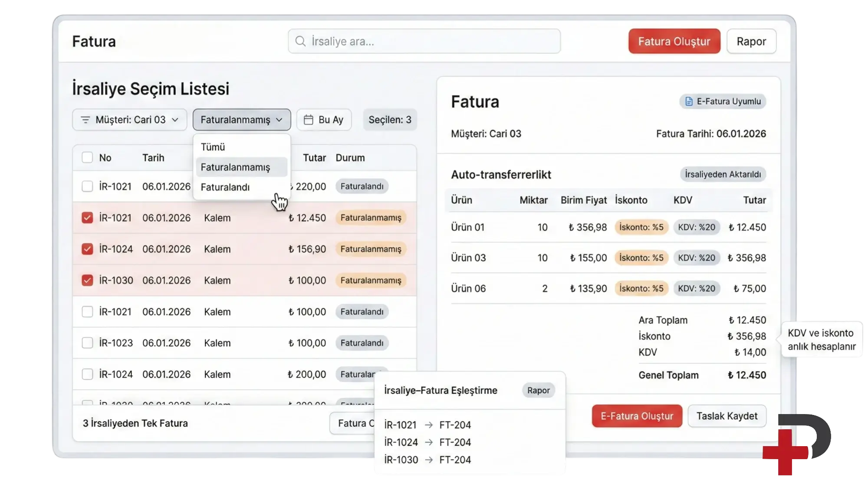Click arrow between İR-1030 and FT-204
The image size is (868, 483).
(x=429, y=460)
